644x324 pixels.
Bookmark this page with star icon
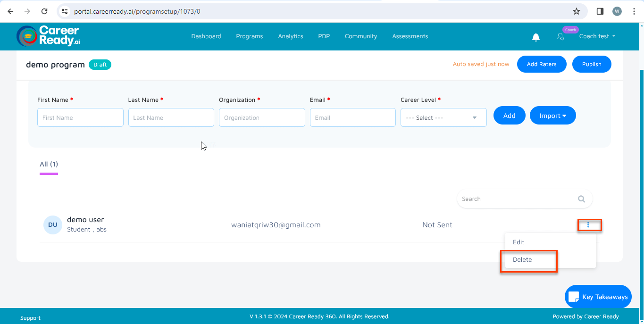pos(576,11)
